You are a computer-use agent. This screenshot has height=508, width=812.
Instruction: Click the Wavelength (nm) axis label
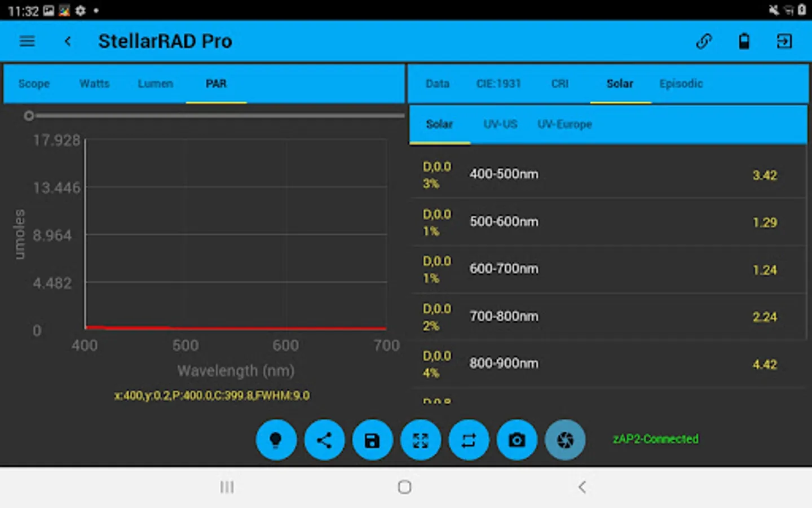(x=236, y=371)
